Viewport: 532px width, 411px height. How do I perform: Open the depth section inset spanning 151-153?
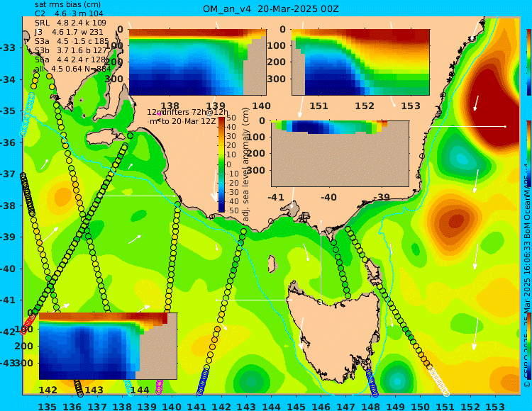click(360, 62)
